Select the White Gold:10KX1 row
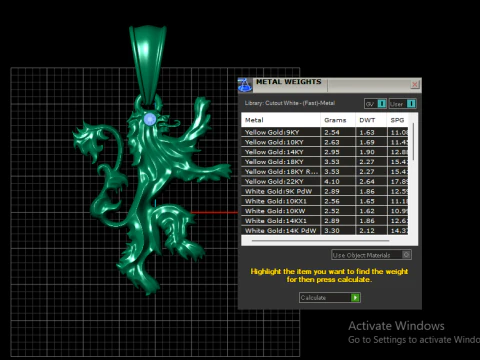The image size is (480, 360). click(324, 201)
